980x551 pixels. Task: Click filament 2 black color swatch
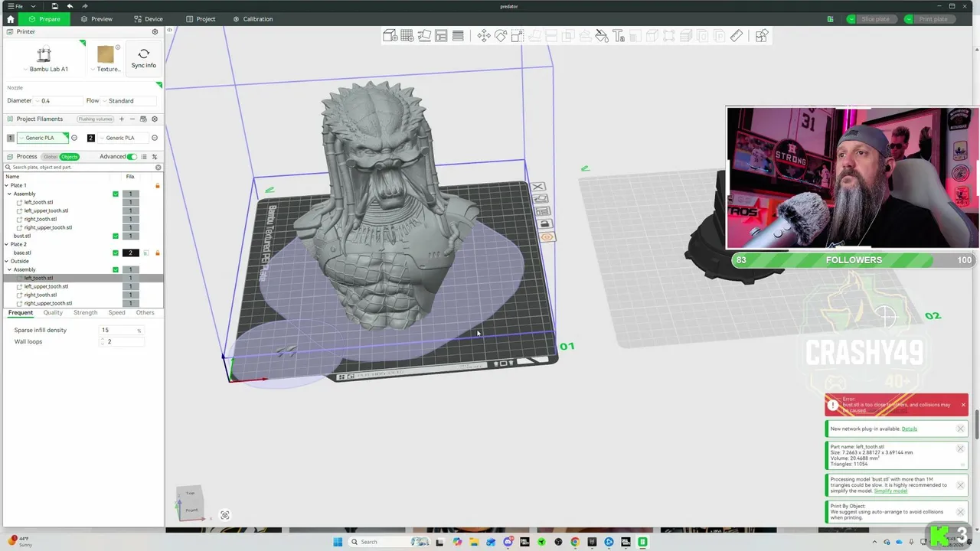pyautogui.click(x=90, y=138)
